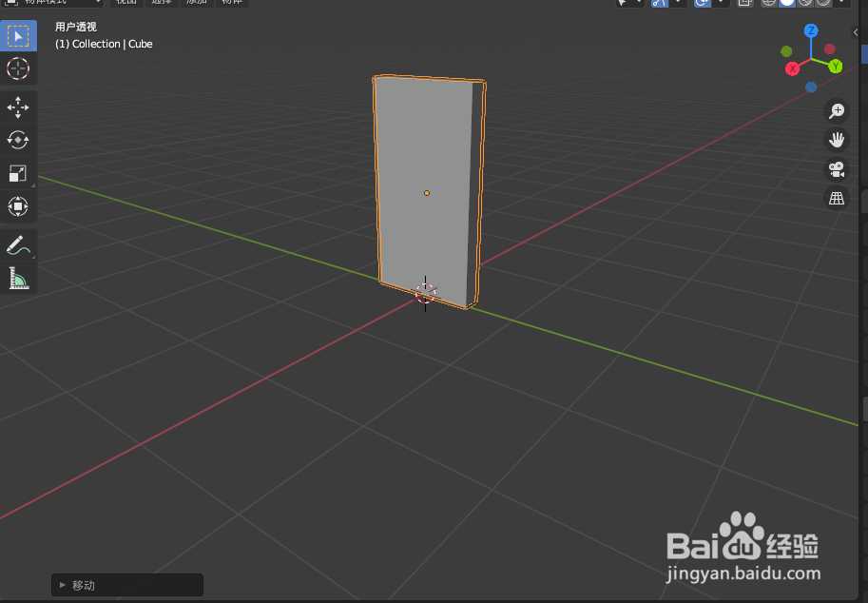Toggle the snapping magnet
The image size is (868, 603).
(661, 3)
